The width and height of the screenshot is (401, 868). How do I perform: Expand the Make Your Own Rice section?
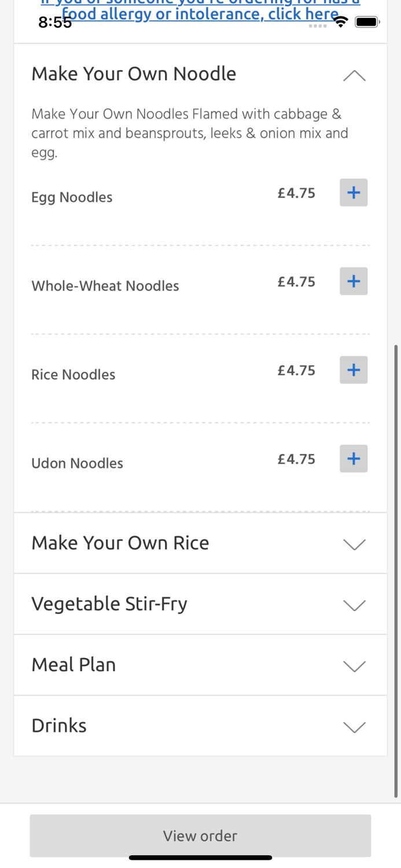[354, 544]
